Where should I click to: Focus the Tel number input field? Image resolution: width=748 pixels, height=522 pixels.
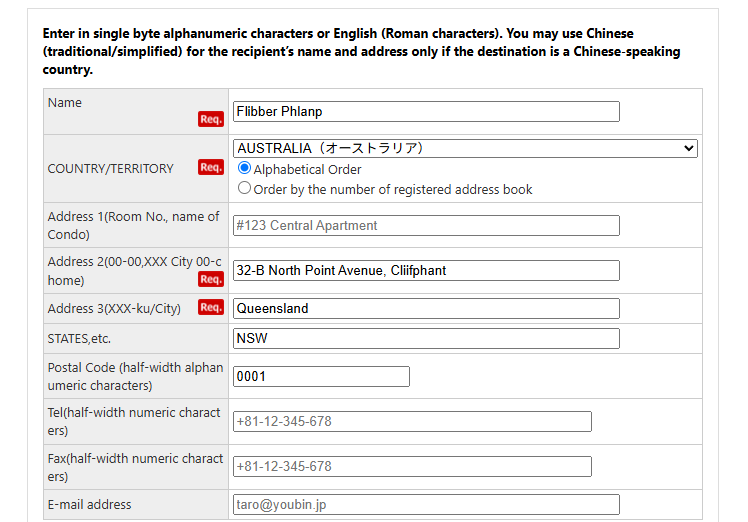pyautogui.click(x=412, y=422)
